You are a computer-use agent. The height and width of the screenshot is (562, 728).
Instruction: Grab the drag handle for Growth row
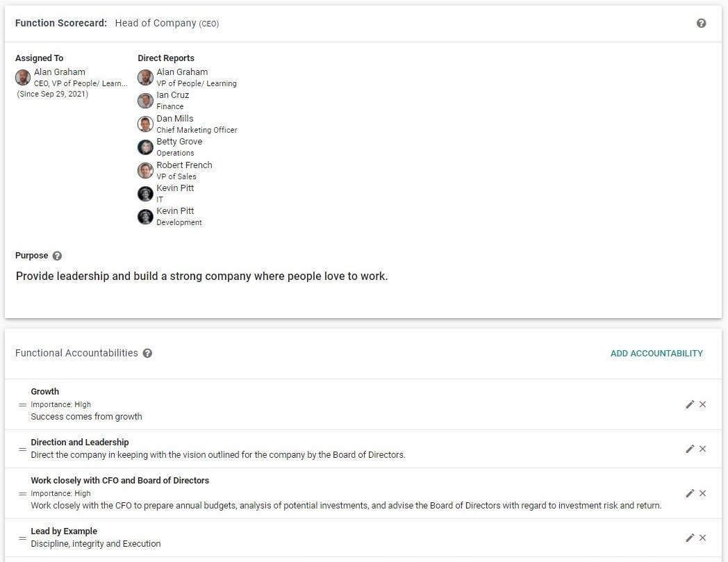(22, 404)
